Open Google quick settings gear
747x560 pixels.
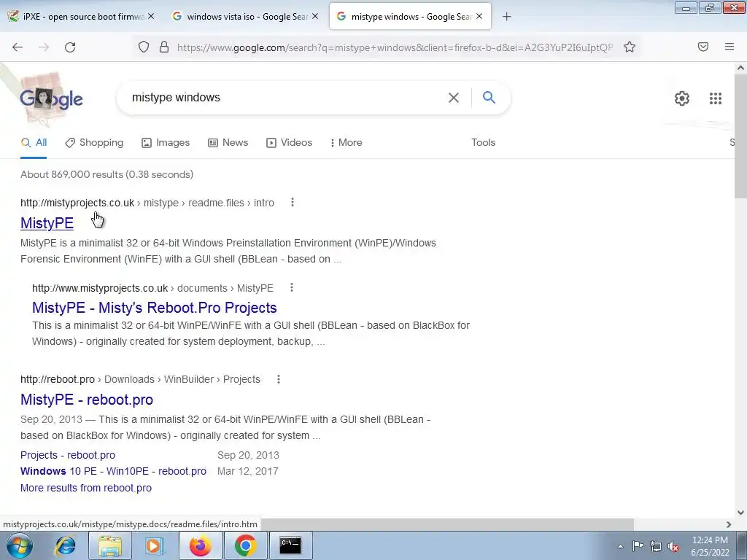(682, 98)
